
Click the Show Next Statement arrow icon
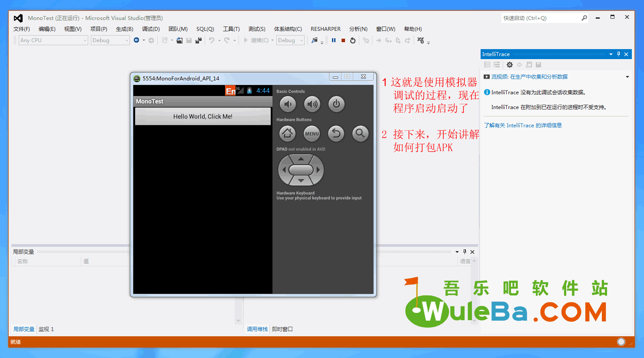(379, 40)
